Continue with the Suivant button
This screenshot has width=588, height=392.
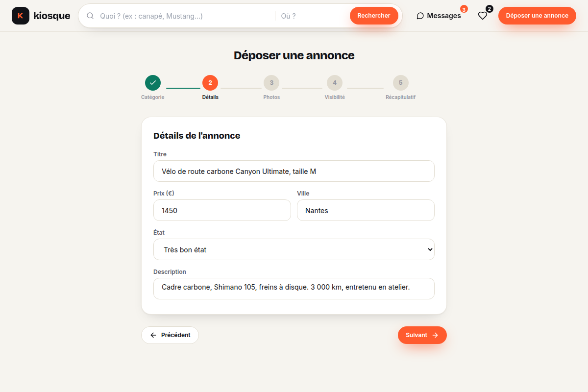422,335
